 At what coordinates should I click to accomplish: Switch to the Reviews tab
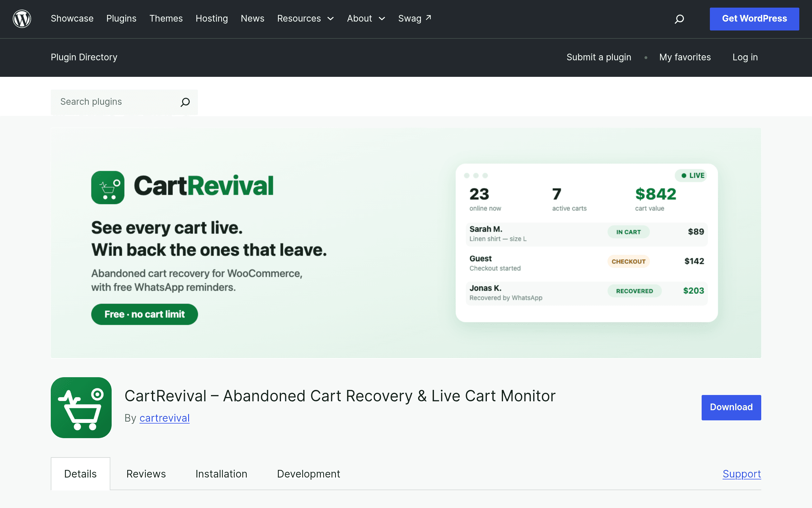point(146,474)
